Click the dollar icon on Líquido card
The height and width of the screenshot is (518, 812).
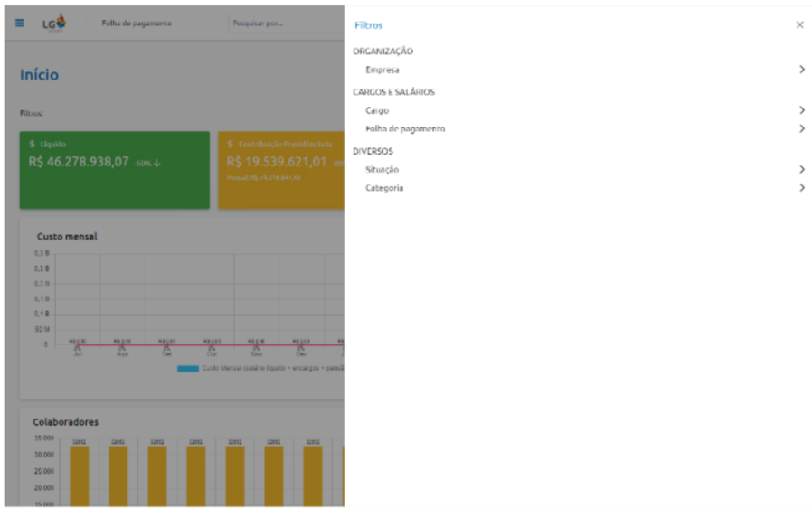[x=33, y=144]
